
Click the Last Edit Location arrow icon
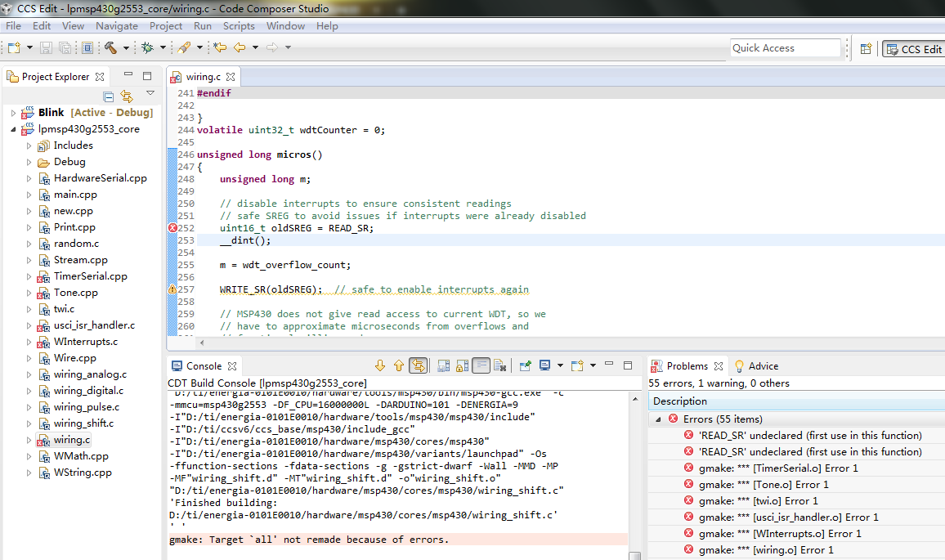click(x=220, y=48)
